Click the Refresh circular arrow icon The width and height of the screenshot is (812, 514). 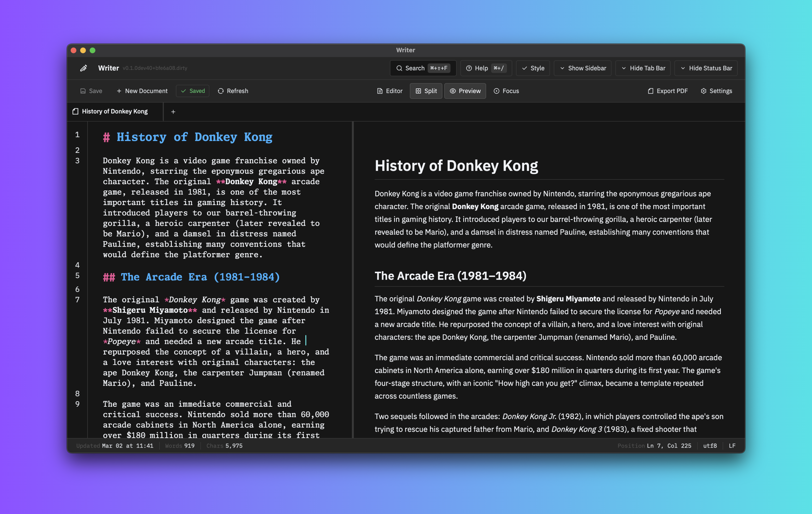tap(221, 91)
